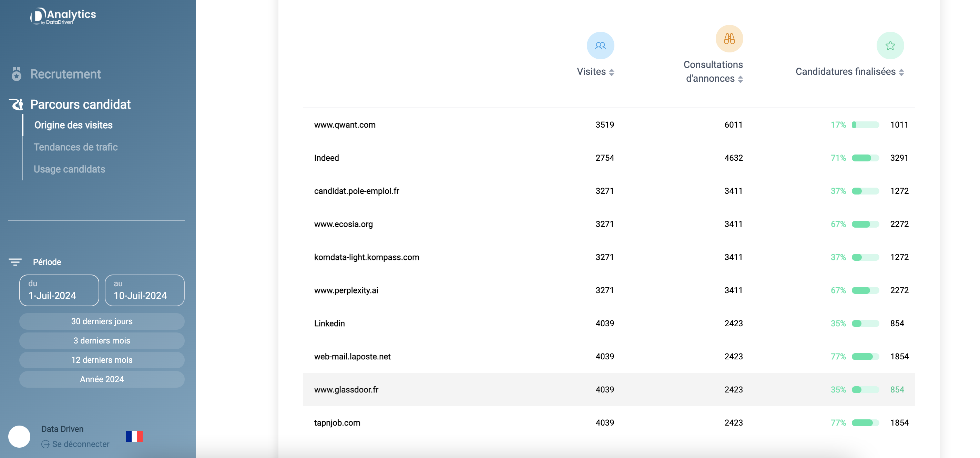Click the Indeed 71% progress bar
The width and height of the screenshot is (980, 458).
pyautogui.click(x=865, y=158)
